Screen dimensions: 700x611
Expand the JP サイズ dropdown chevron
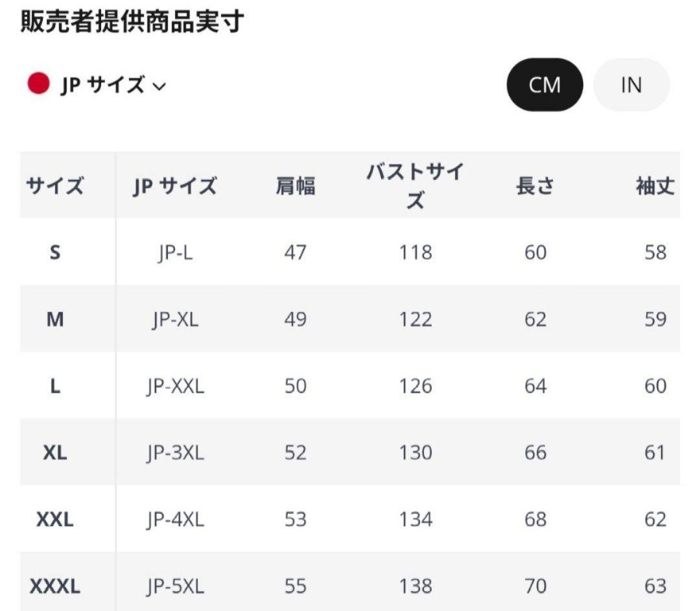click(159, 86)
